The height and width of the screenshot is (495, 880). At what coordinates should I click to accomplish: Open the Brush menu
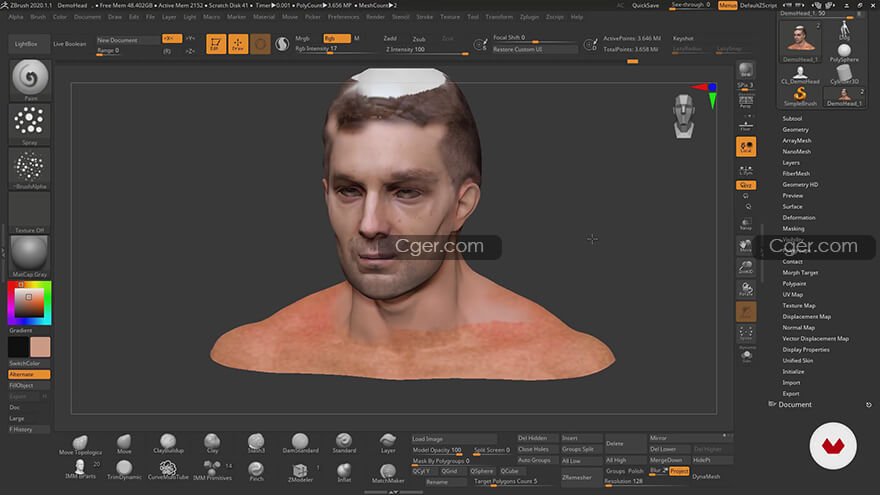[x=38, y=17]
